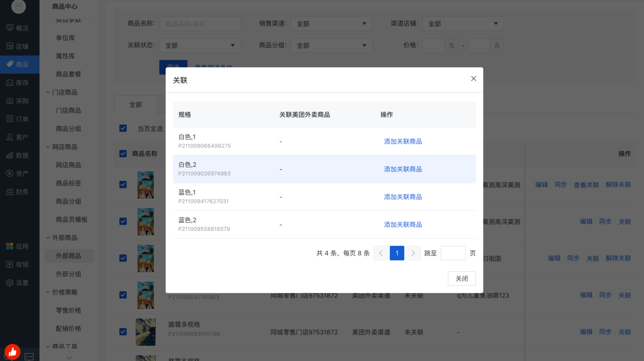Click the 关闭 button in dialog

click(x=462, y=278)
